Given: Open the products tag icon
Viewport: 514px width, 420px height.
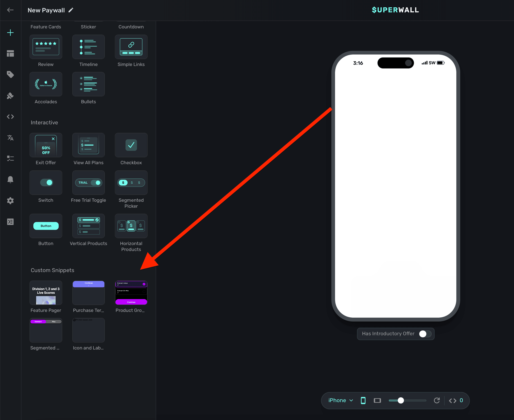Looking at the screenshot, I should 10,74.
